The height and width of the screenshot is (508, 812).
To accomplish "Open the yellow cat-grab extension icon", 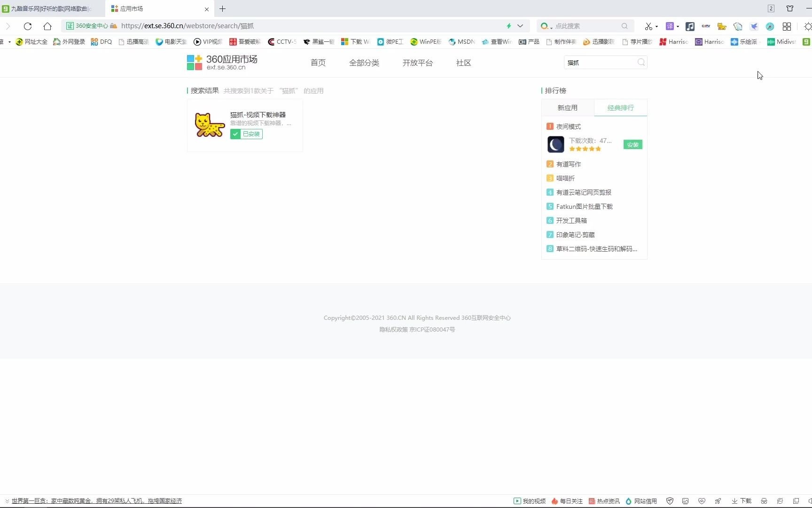I will click(722, 26).
